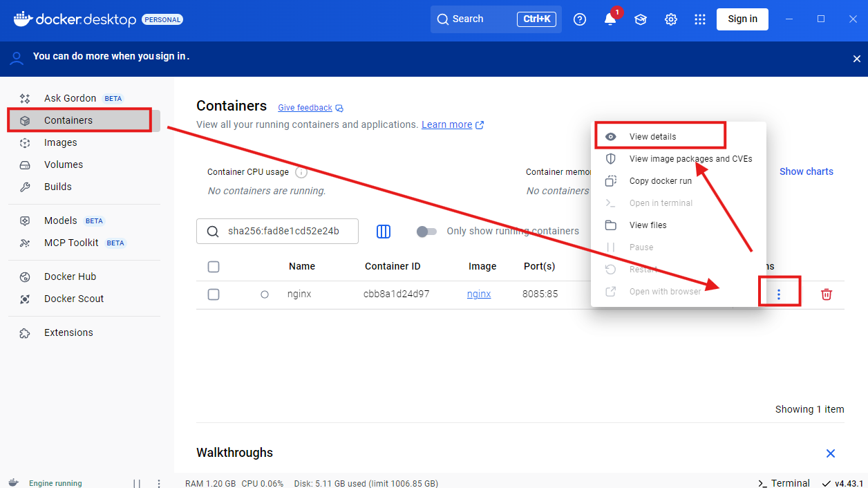Choose View image packages and CVEs
The image size is (868, 488).
click(x=679, y=159)
